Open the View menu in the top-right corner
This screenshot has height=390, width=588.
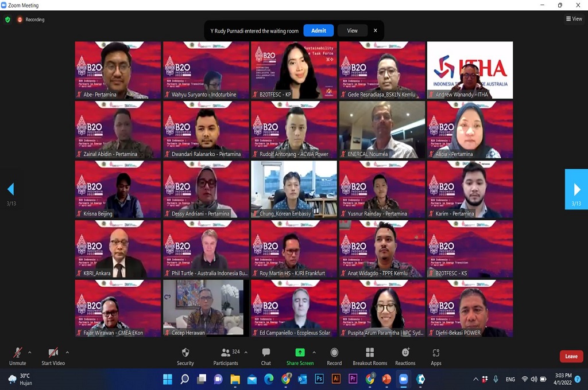coord(574,18)
